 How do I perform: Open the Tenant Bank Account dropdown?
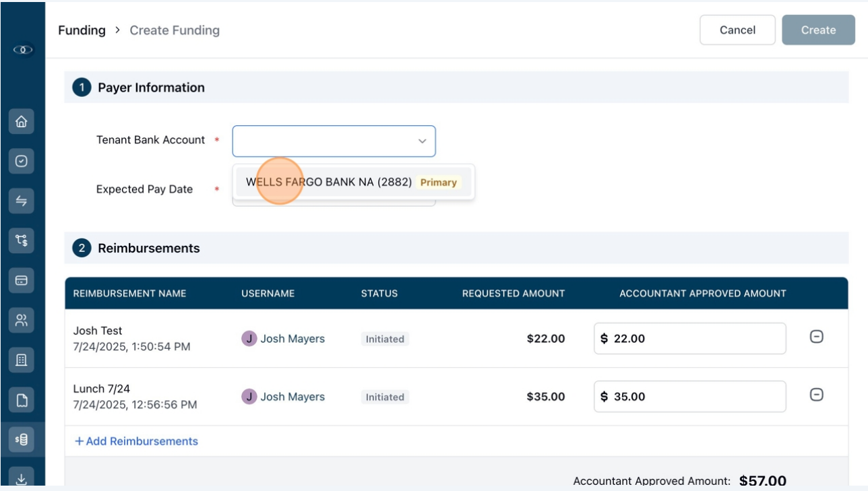pyautogui.click(x=334, y=141)
